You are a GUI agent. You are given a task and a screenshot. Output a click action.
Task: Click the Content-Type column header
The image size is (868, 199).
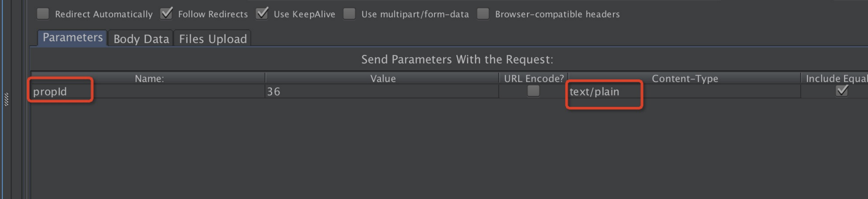685,78
